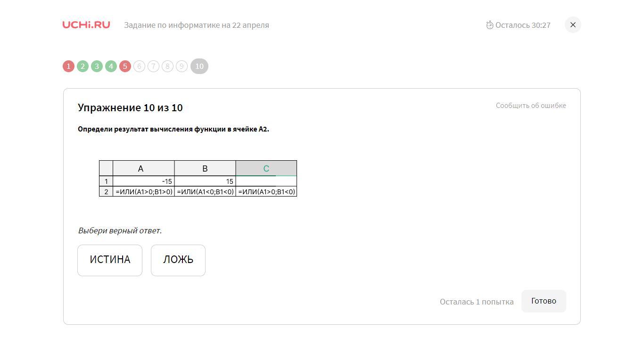Choose the ИСТИНА answer option
The image size is (644, 362).
[110, 260]
